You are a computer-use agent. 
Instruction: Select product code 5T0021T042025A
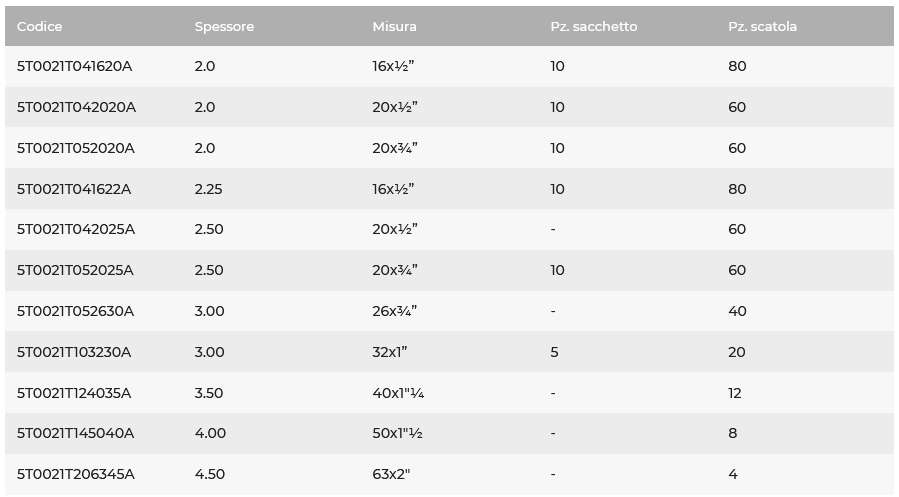point(76,229)
